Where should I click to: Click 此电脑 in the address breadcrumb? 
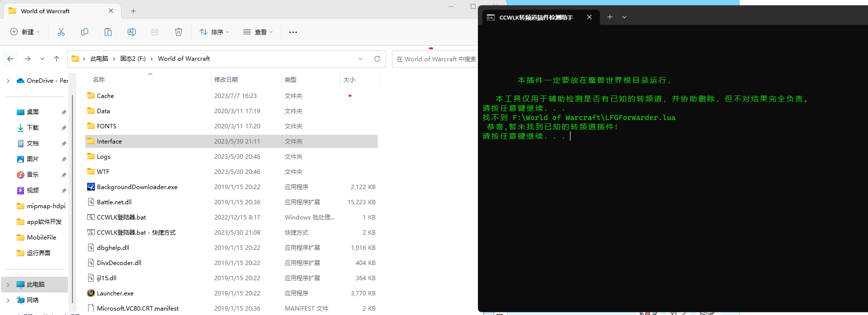click(x=99, y=59)
